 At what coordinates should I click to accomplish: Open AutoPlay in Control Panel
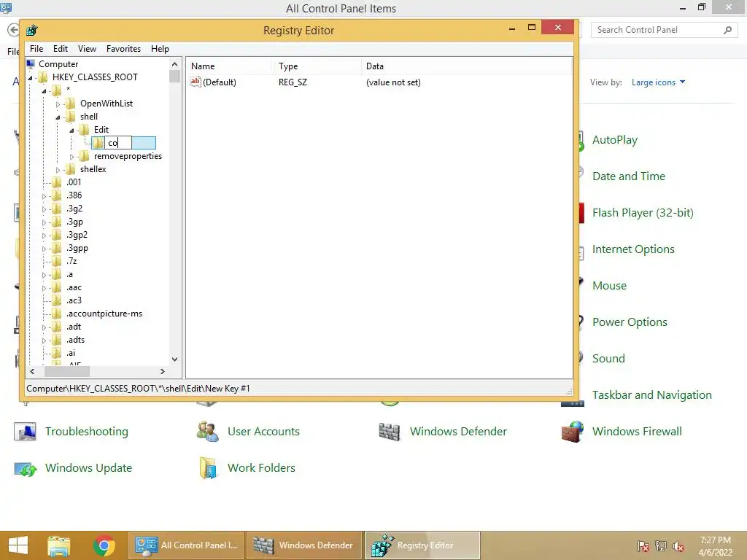point(614,140)
